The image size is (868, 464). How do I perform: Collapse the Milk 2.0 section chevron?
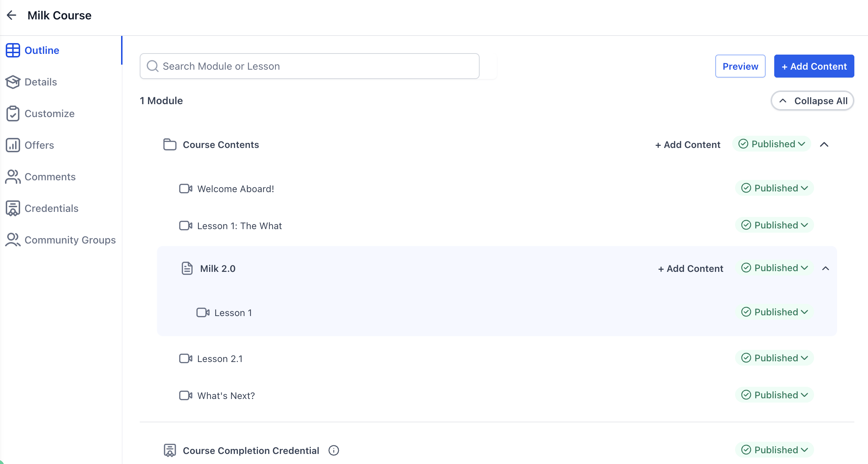[x=826, y=268]
